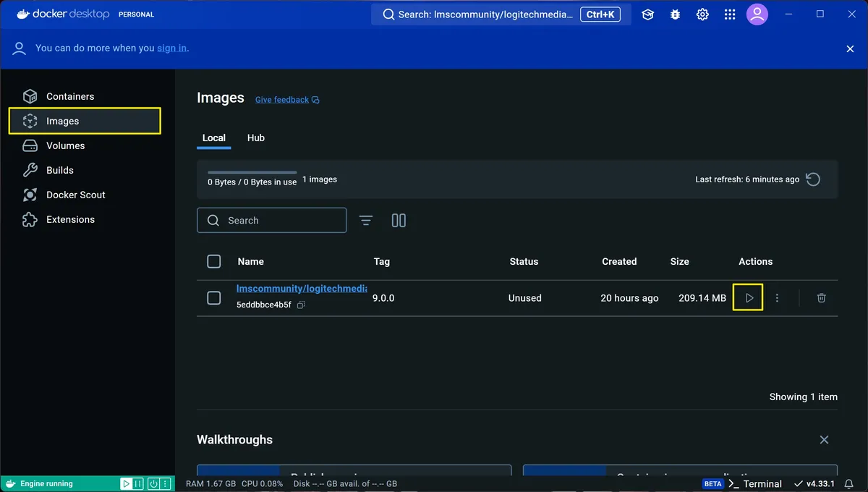Refresh the images list
868x492 pixels.
(813, 179)
